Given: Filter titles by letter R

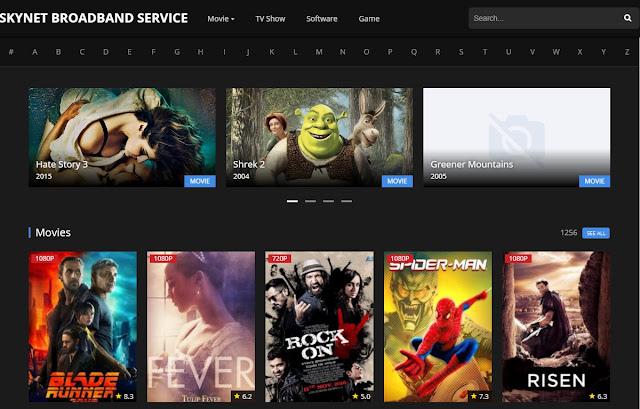Looking at the screenshot, I should click(x=438, y=52).
